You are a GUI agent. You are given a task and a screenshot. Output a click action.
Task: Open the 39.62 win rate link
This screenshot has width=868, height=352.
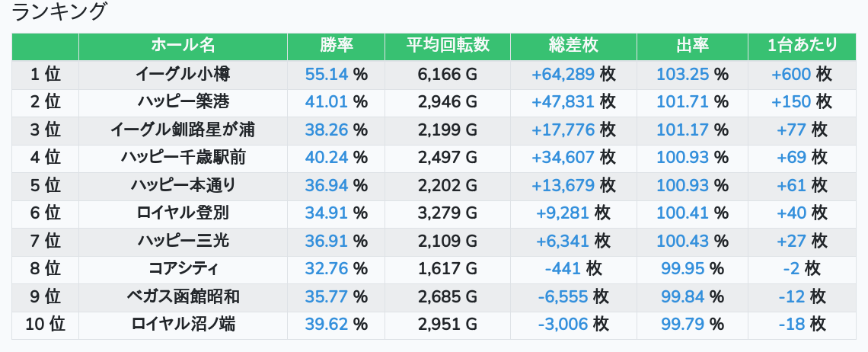[x=326, y=325]
